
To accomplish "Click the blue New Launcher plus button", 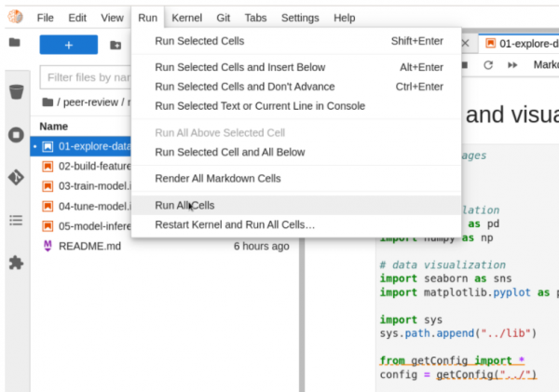I will (69, 45).
